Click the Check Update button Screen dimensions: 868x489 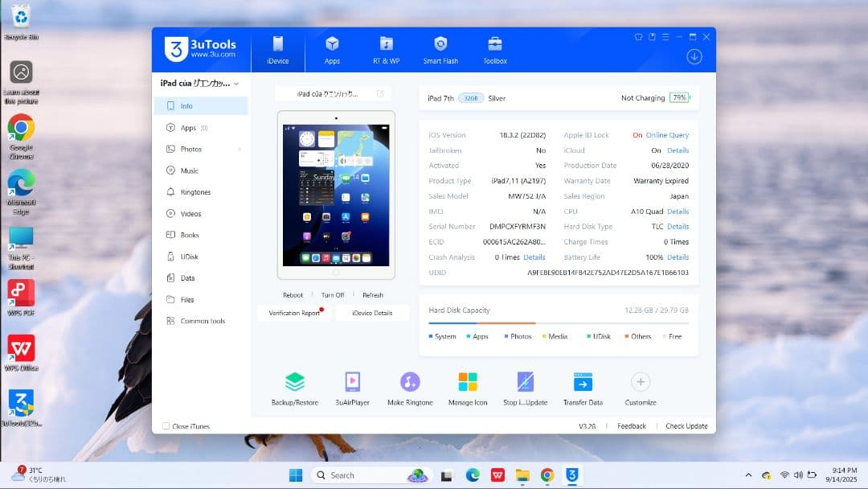click(x=687, y=425)
